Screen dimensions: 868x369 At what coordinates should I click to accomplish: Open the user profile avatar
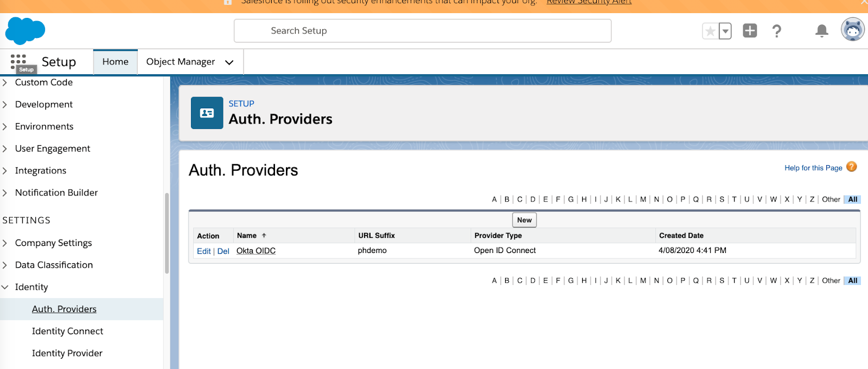(852, 30)
